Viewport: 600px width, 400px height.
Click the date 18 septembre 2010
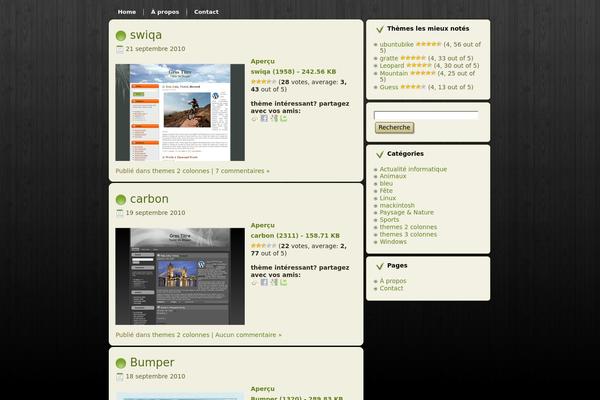155,377
